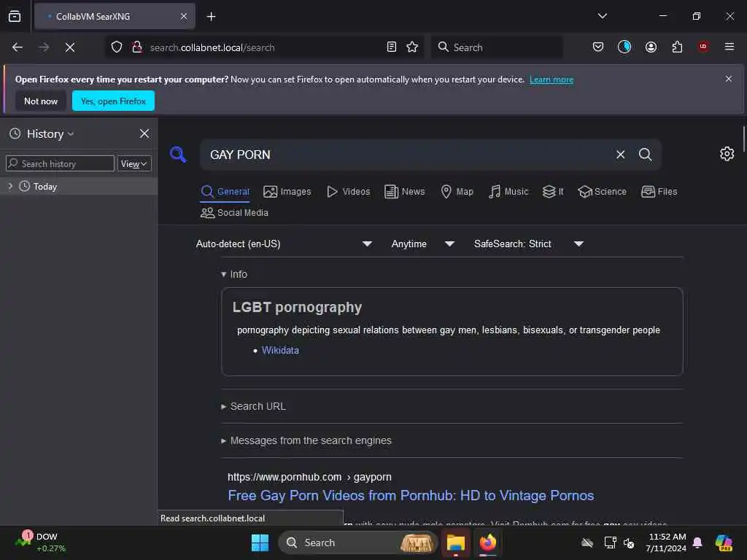Open the language Auto-detect dropdown
747x560 pixels.
pos(284,244)
